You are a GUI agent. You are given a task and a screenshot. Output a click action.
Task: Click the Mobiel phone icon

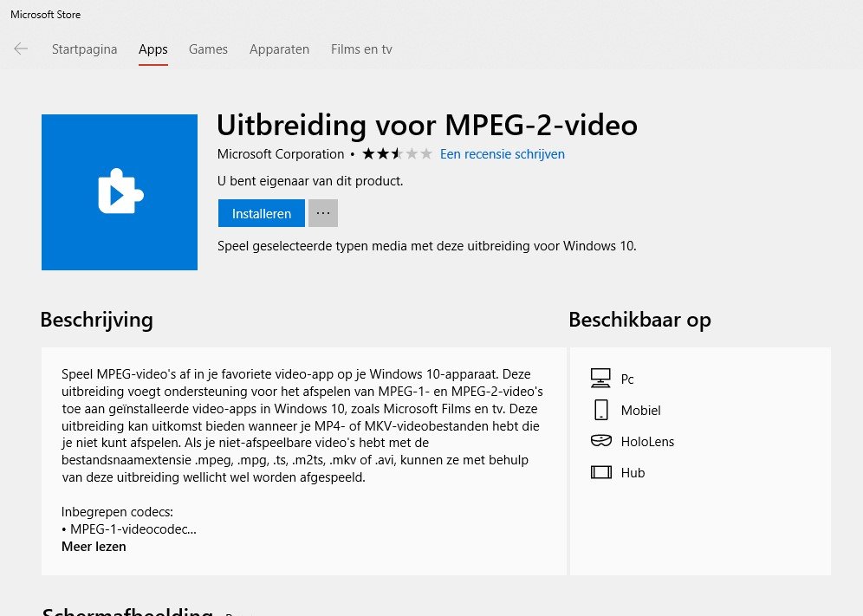[601, 410]
